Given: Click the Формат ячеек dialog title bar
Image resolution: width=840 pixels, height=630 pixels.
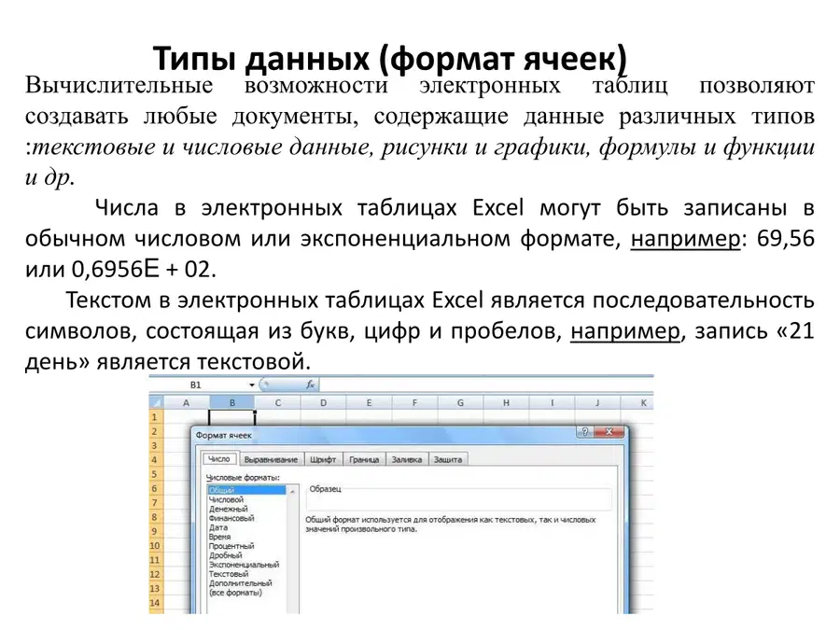Looking at the screenshot, I should pos(385,435).
